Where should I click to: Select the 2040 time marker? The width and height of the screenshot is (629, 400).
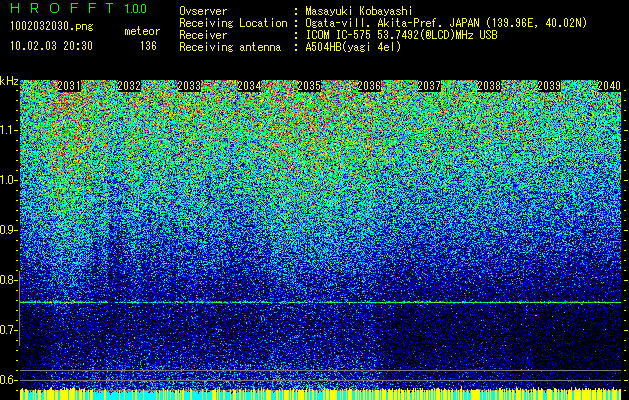click(x=609, y=86)
